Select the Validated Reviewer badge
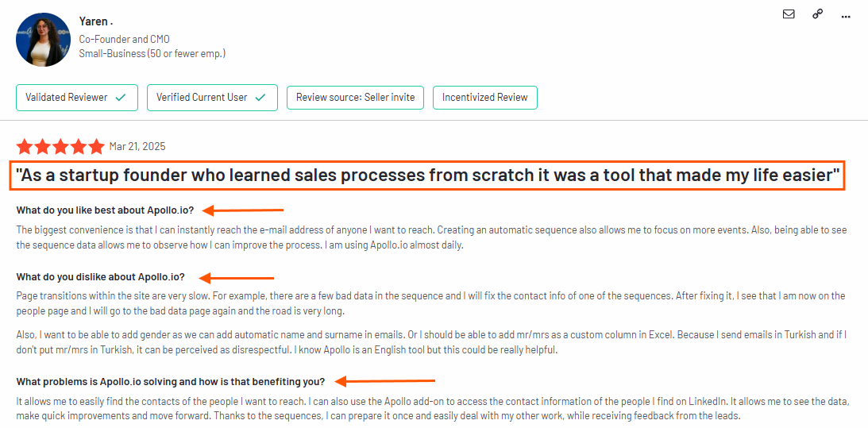The image size is (868, 428). (77, 98)
